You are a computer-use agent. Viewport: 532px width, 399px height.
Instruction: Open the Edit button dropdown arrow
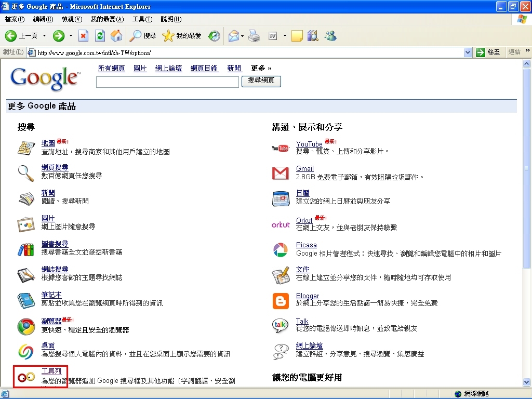tap(285, 36)
